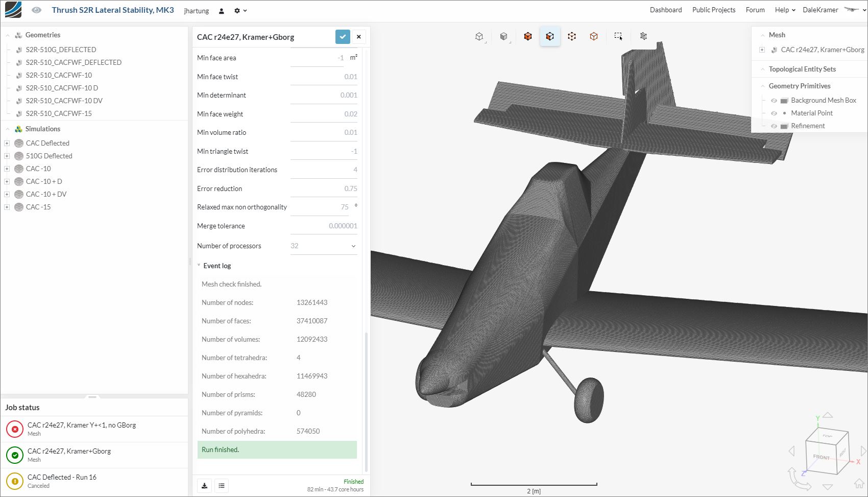Reset the view with the home icon
This screenshot has width=868, height=497.
859,483
